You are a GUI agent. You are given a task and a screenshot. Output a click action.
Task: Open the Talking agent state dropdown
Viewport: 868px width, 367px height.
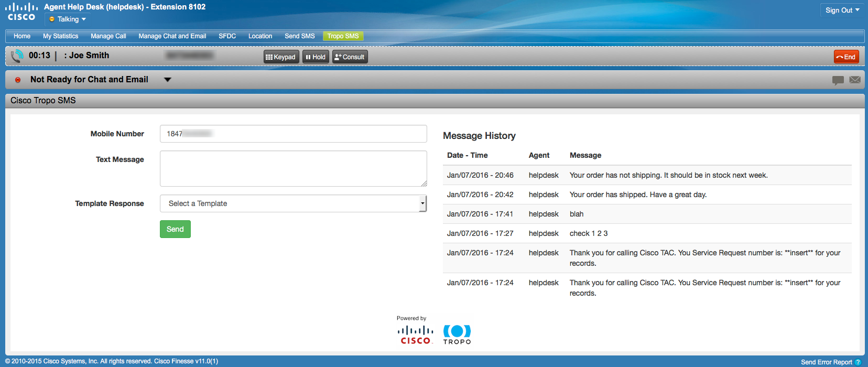tap(68, 19)
